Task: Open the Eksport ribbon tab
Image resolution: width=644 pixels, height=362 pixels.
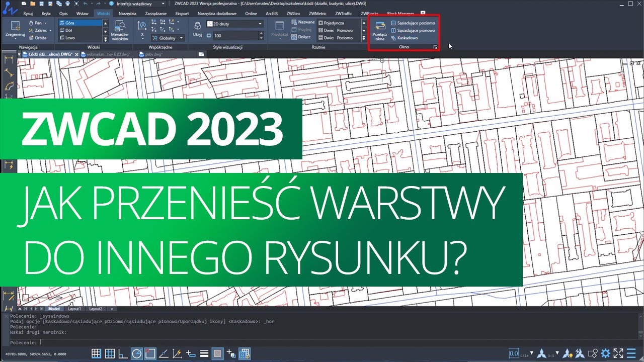Action: (x=182, y=14)
